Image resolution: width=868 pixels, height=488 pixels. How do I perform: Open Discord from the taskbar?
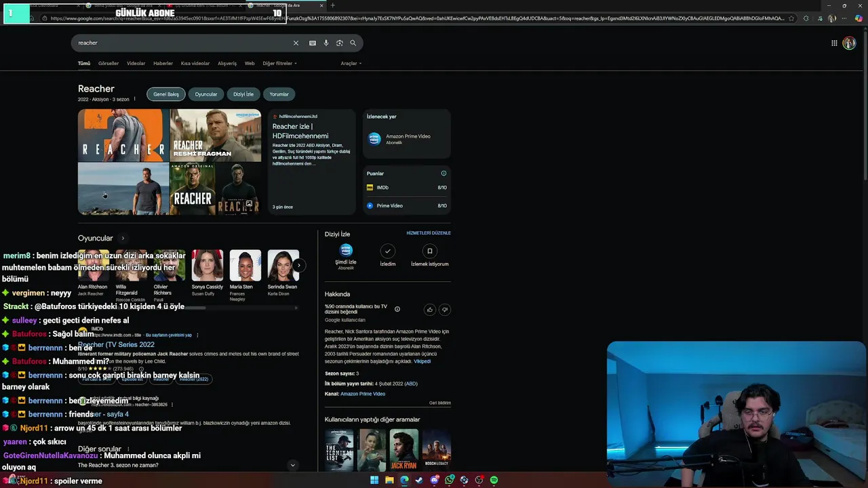[434, 480]
